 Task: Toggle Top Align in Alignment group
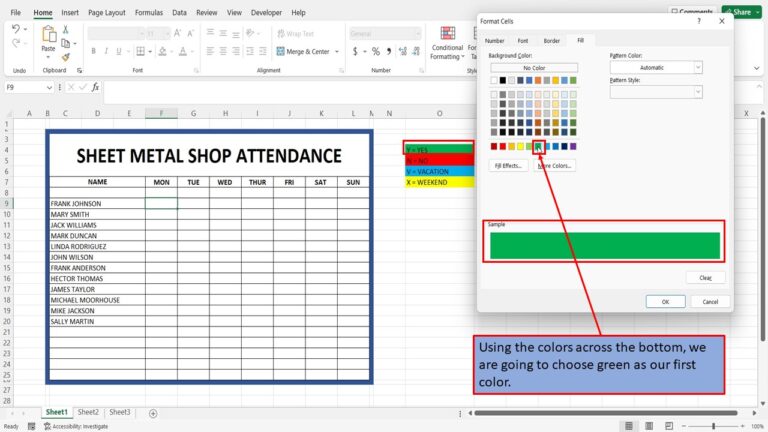click(210, 33)
